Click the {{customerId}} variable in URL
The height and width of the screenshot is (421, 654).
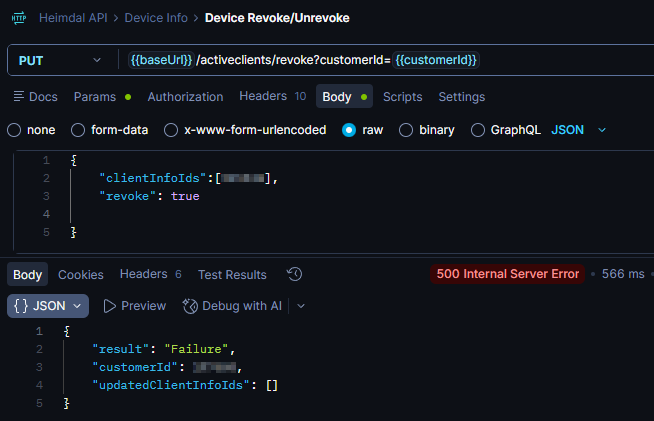coord(436,60)
